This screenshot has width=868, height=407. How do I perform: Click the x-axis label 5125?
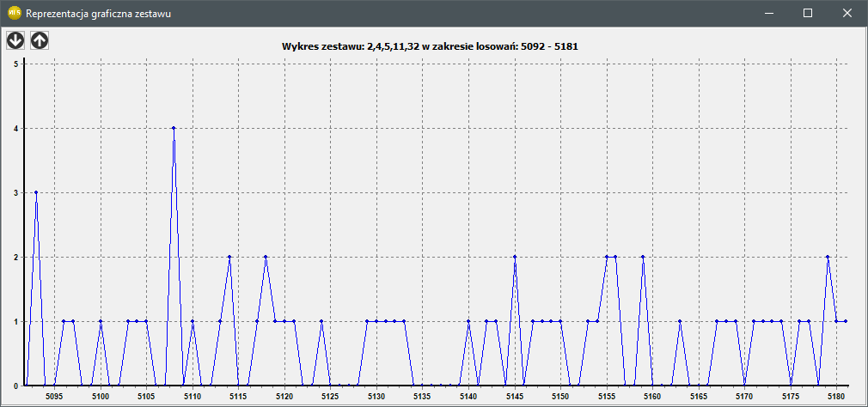(331, 397)
